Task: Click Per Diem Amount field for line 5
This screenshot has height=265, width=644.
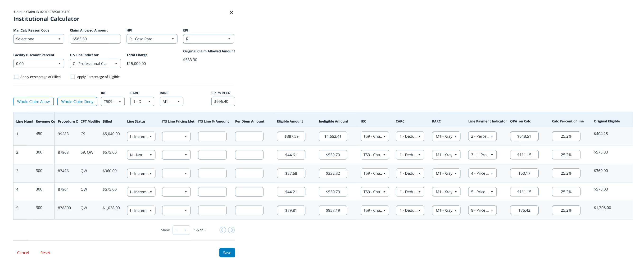Action: point(249,210)
